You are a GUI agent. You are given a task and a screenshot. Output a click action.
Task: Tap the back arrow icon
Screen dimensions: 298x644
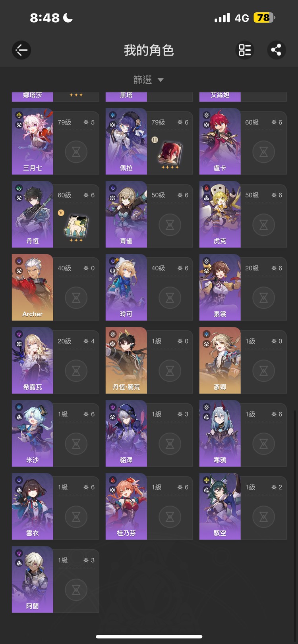pyautogui.click(x=21, y=50)
